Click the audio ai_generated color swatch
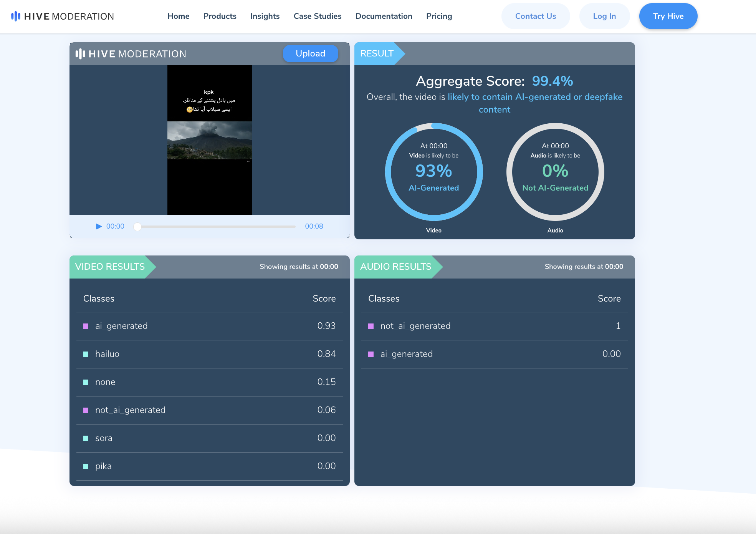This screenshot has height=534, width=756. [x=371, y=354]
